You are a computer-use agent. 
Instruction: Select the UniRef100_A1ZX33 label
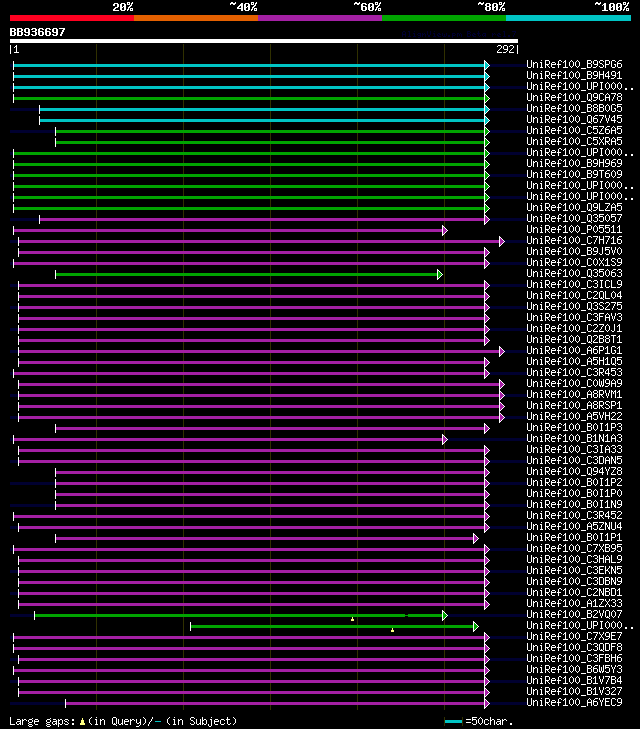[x=574, y=603]
